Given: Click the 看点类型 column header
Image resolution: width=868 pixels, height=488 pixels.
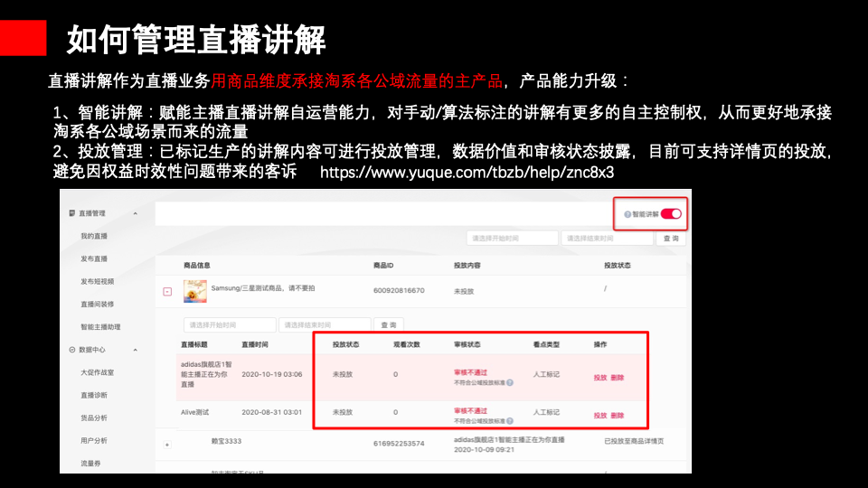Looking at the screenshot, I should tap(546, 344).
